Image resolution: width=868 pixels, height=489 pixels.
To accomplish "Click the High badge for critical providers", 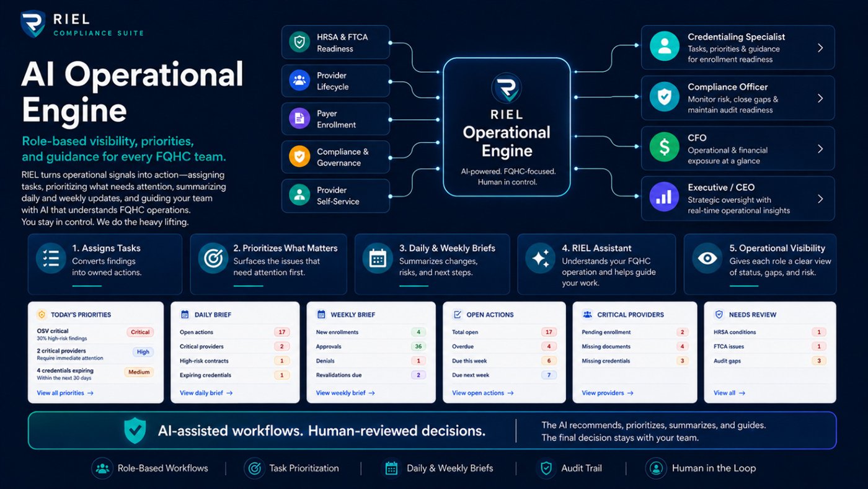I will click(x=143, y=352).
